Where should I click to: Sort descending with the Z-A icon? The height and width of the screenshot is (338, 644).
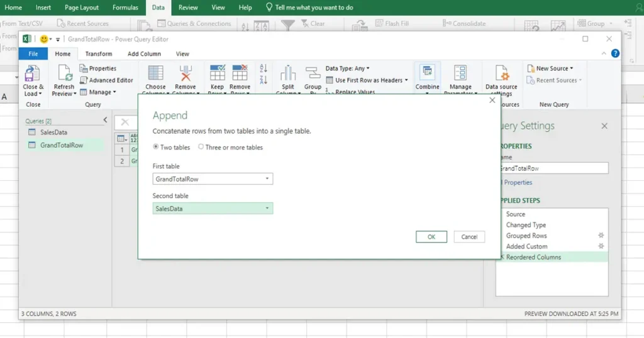click(x=264, y=80)
